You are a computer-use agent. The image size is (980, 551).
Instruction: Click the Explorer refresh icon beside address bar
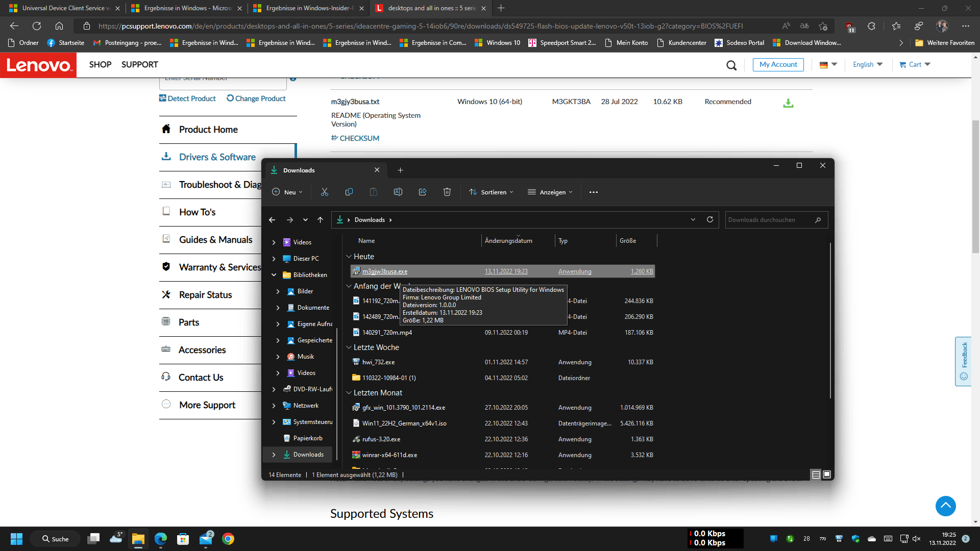coord(709,219)
